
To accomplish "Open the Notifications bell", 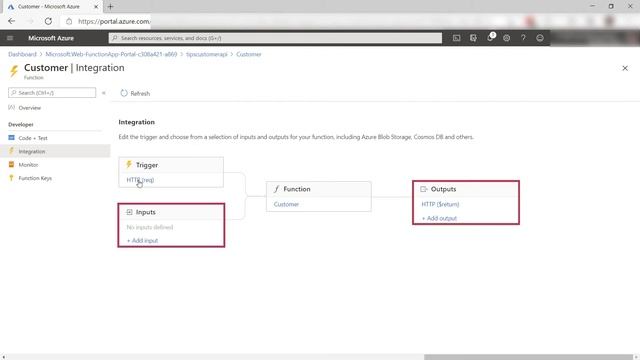I will tap(490, 38).
